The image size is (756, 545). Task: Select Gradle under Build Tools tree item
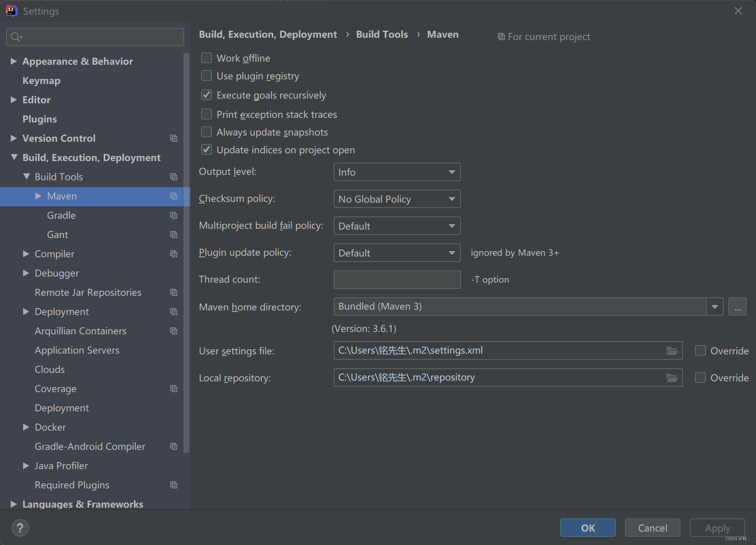click(x=60, y=215)
